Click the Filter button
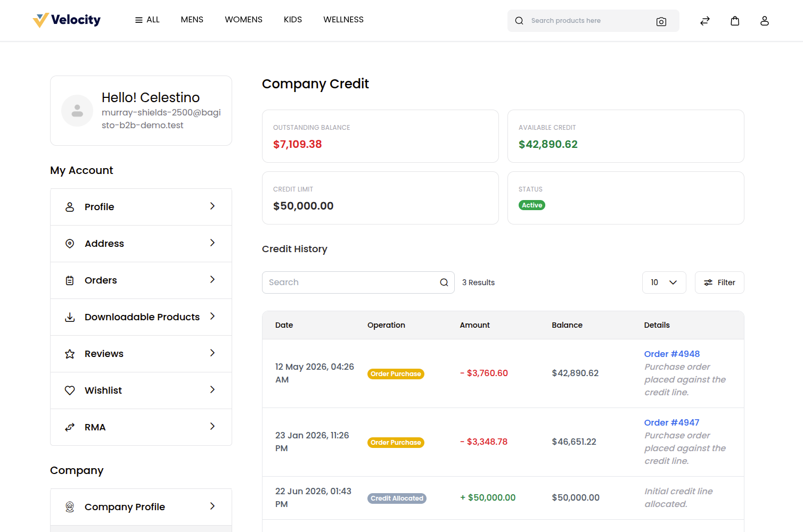This screenshot has height=532, width=803. [719, 282]
